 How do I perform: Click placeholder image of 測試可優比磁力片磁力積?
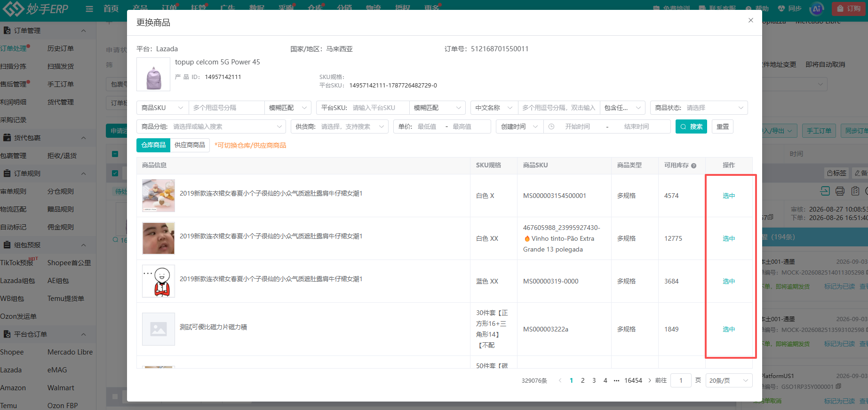159,329
